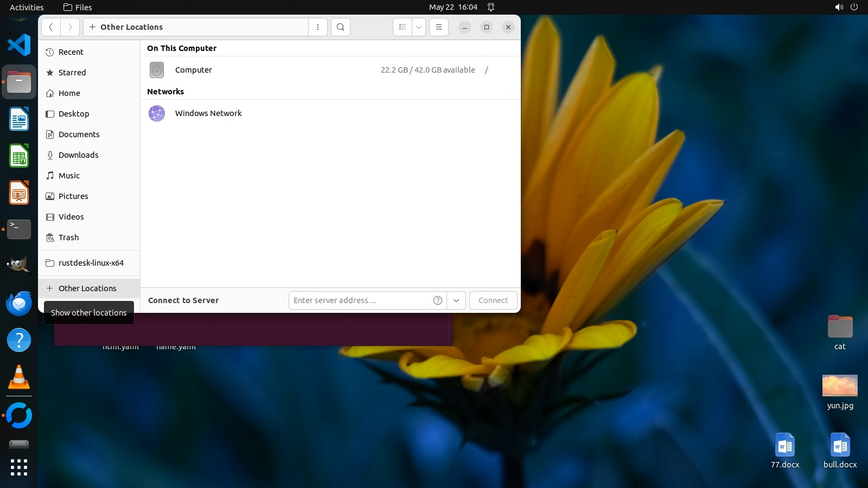Click the search magnifier icon in Files

tap(340, 27)
